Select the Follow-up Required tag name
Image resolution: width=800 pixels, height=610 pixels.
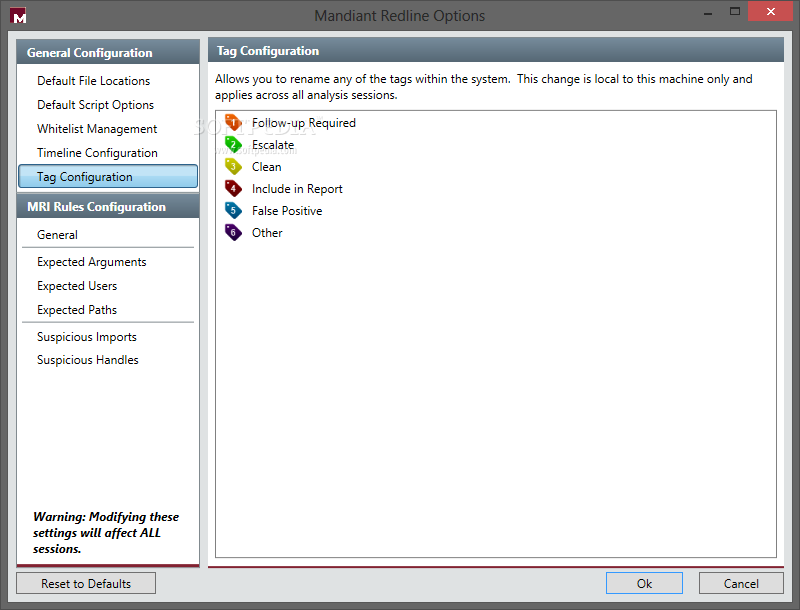point(304,123)
